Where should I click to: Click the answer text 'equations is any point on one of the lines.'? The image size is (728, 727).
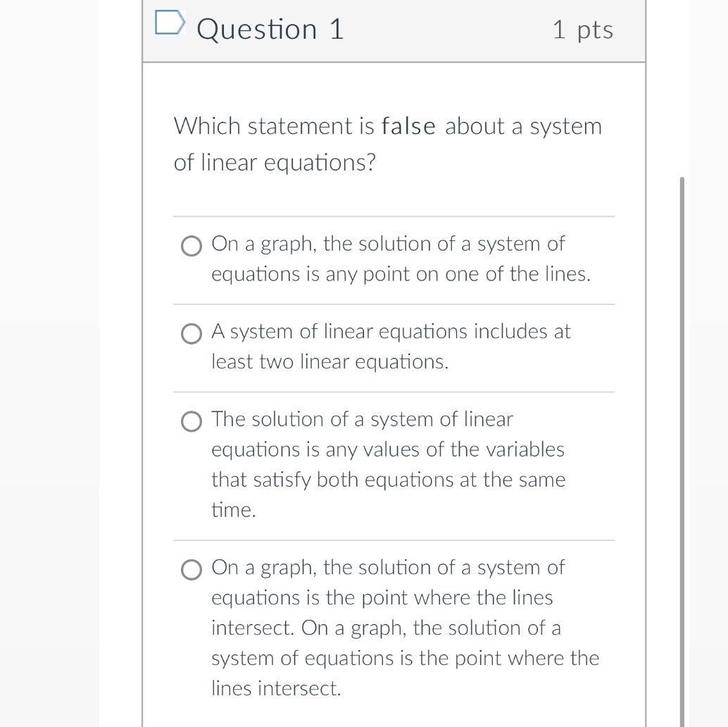click(x=401, y=274)
